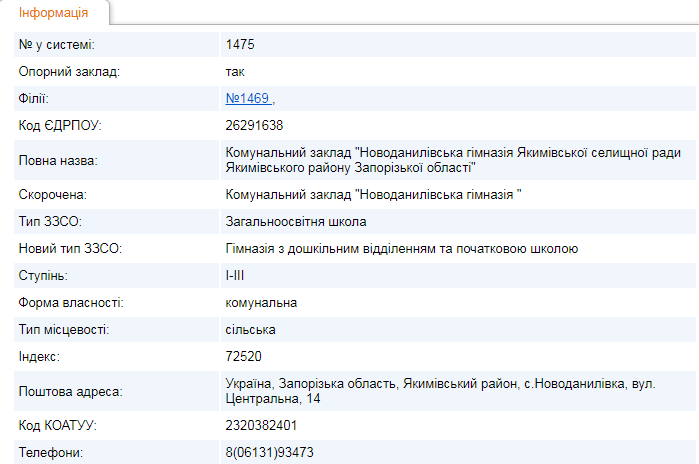The image size is (699, 464).
Task: Click the phone number 8(06131)93473
Action: click(270, 452)
